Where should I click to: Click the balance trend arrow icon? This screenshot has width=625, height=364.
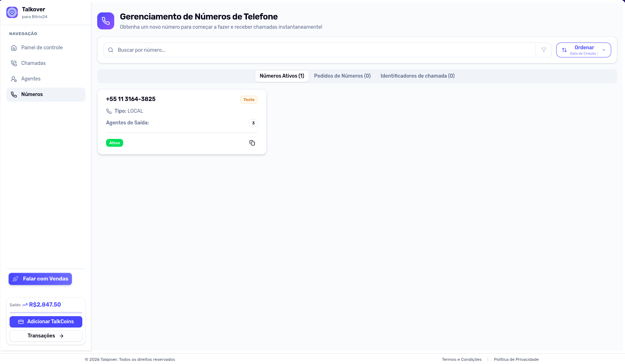point(25,305)
